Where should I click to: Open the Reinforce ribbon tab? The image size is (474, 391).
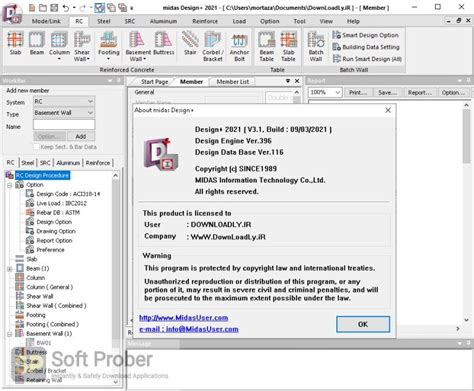[x=205, y=21]
